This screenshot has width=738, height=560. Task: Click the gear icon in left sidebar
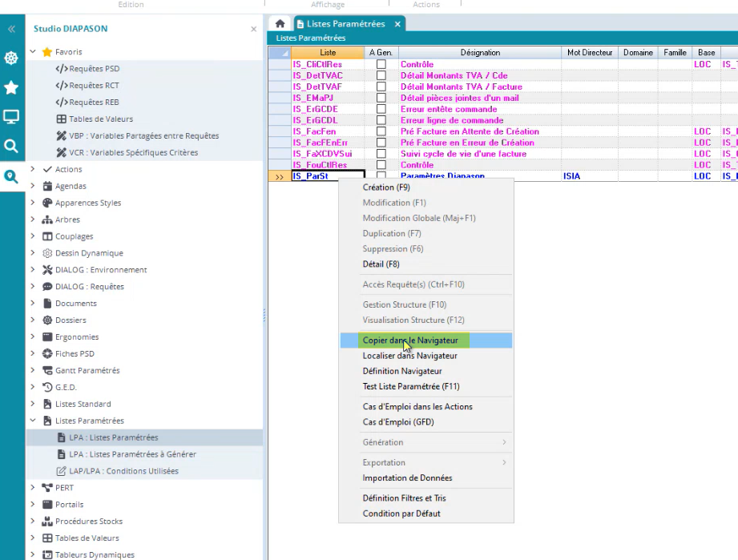11,58
